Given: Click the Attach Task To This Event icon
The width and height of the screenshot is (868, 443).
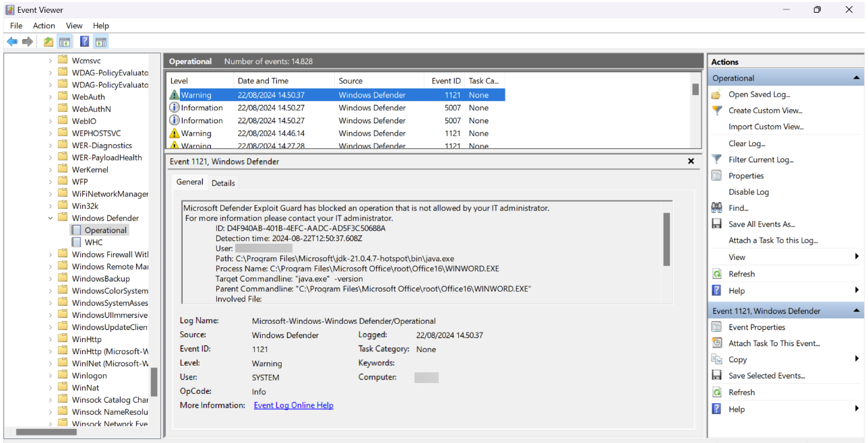Looking at the screenshot, I should coord(717,343).
